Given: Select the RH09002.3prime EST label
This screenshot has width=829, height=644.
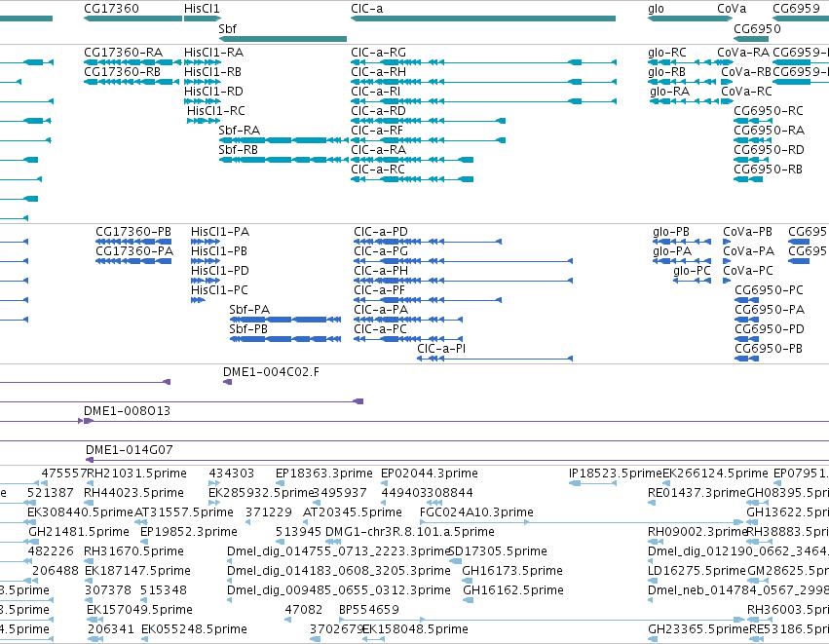Looking at the screenshot, I should 697,532.
